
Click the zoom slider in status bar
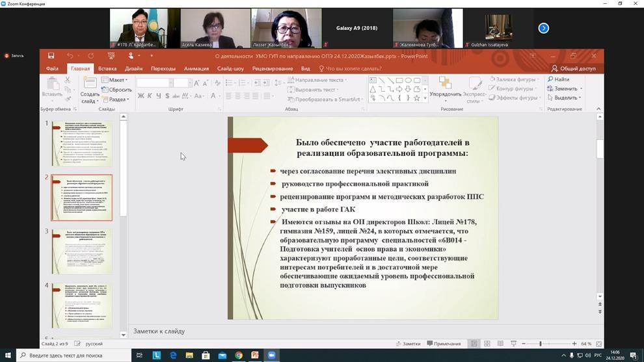click(x=541, y=344)
